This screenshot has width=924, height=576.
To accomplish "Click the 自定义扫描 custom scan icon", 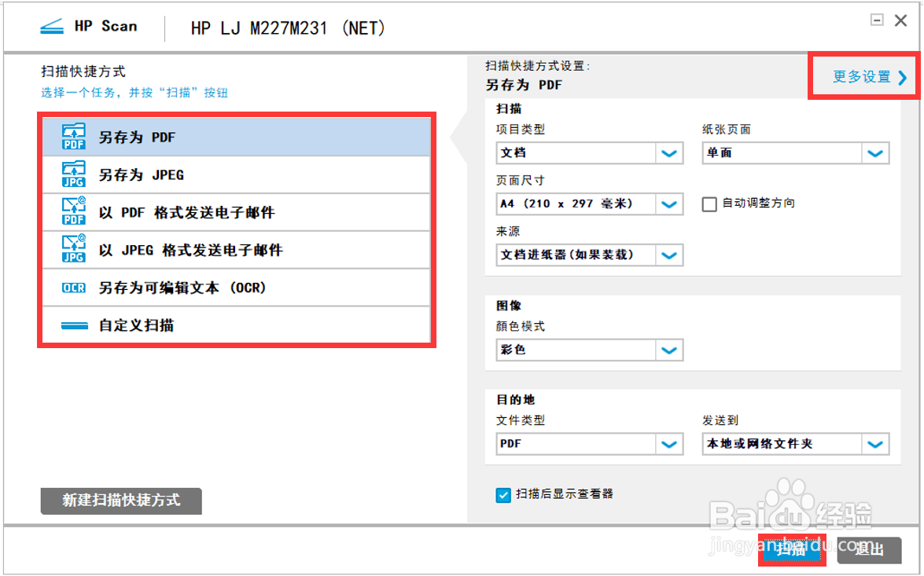I will click(x=73, y=325).
